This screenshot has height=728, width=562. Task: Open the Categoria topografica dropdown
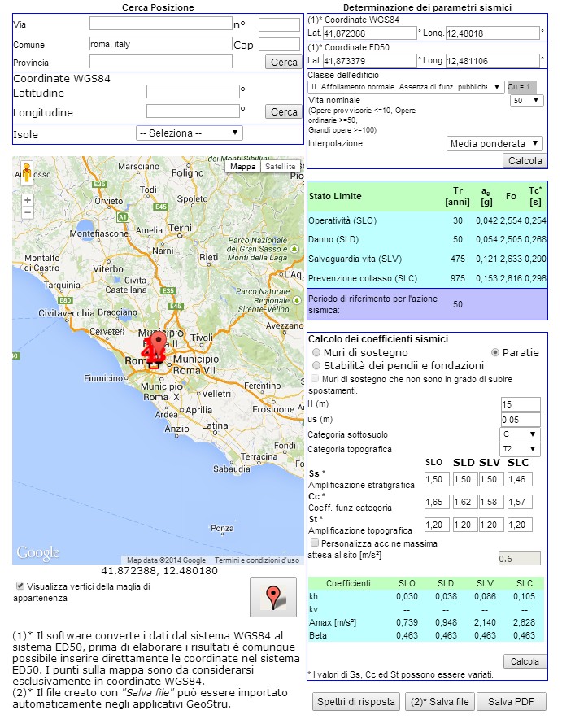[521, 449]
